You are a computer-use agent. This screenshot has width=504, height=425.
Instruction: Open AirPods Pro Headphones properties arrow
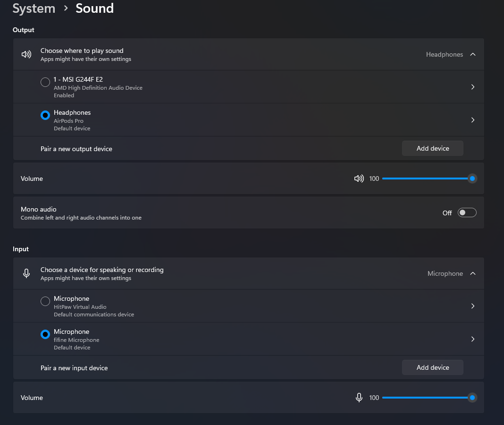[472, 120]
